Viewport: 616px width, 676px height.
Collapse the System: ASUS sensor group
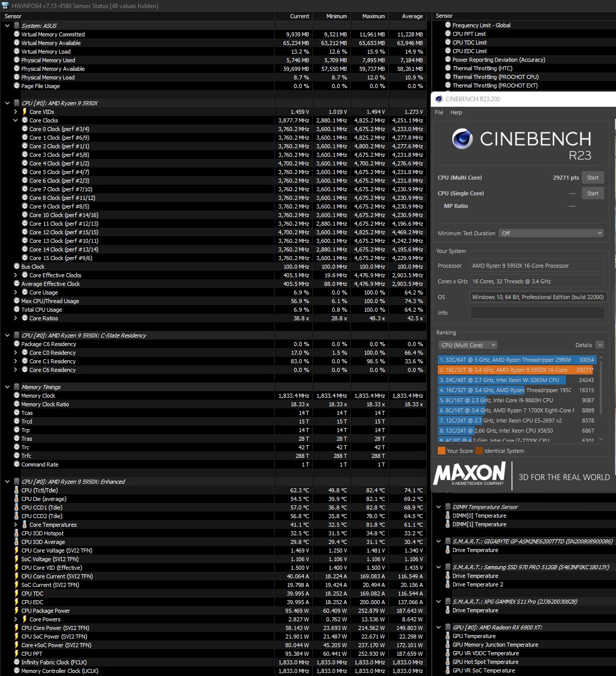[x=7, y=26]
